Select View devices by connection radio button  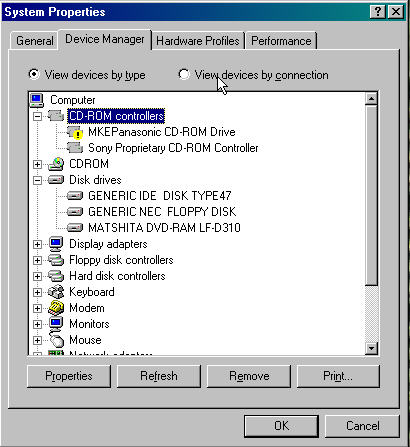click(x=184, y=74)
